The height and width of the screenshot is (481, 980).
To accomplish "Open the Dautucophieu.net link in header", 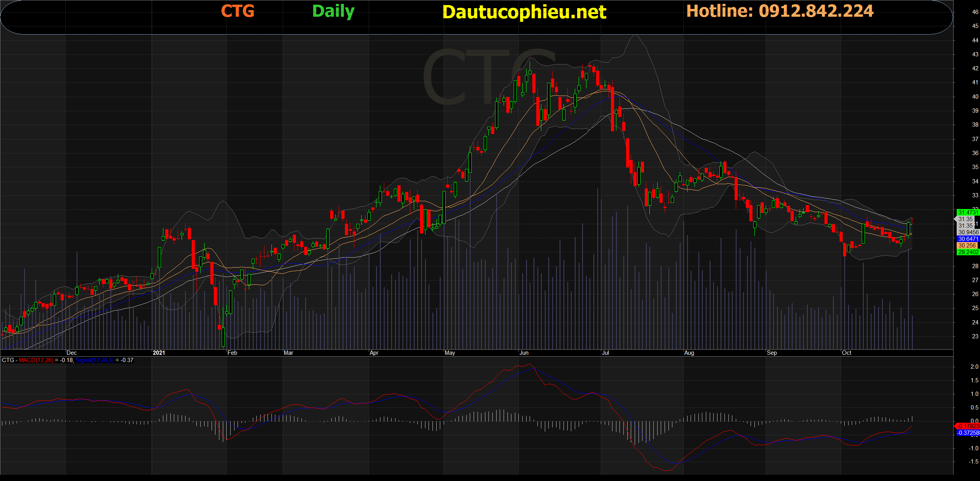I will (524, 12).
